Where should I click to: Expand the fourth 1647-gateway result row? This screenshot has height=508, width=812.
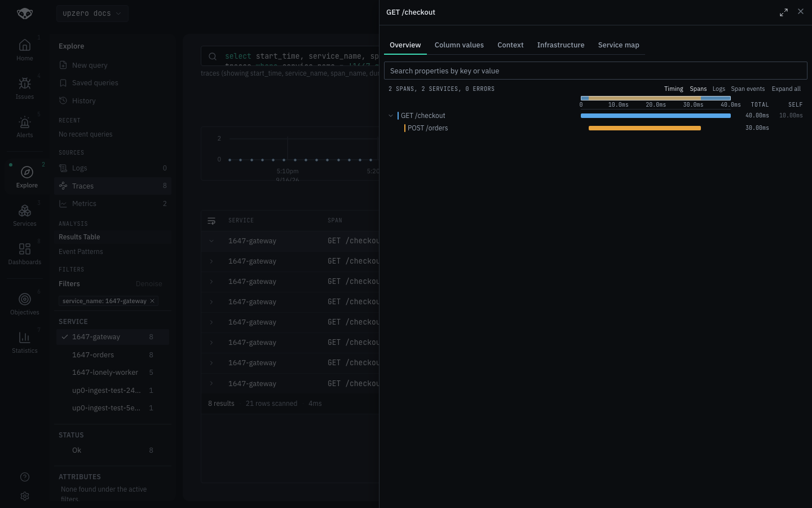coord(211,302)
